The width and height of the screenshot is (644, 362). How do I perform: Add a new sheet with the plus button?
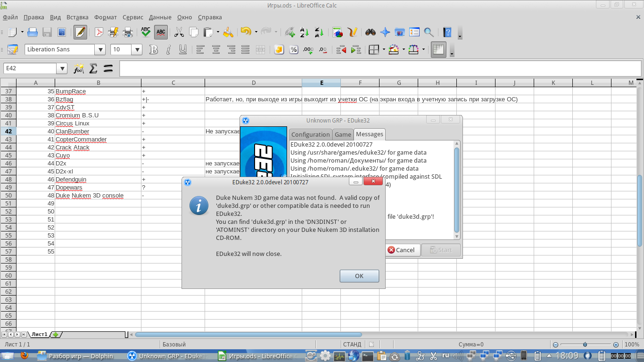pyautogui.click(x=56, y=335)
